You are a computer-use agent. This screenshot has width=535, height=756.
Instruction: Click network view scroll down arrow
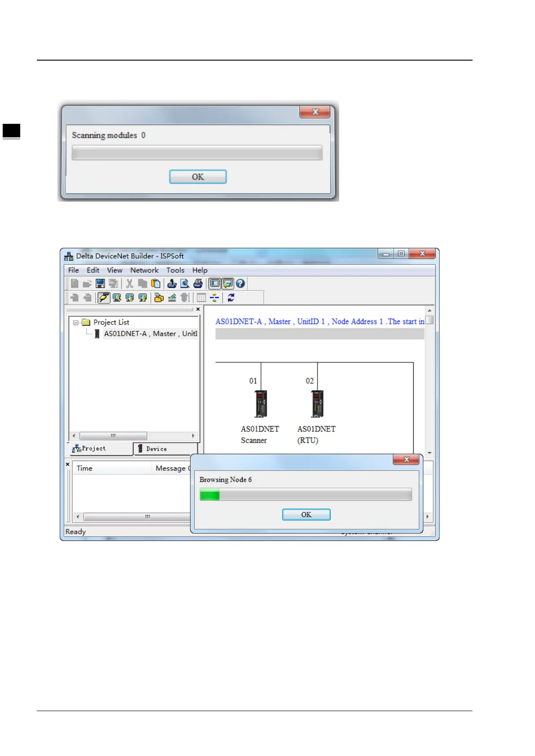coord(429,453)
